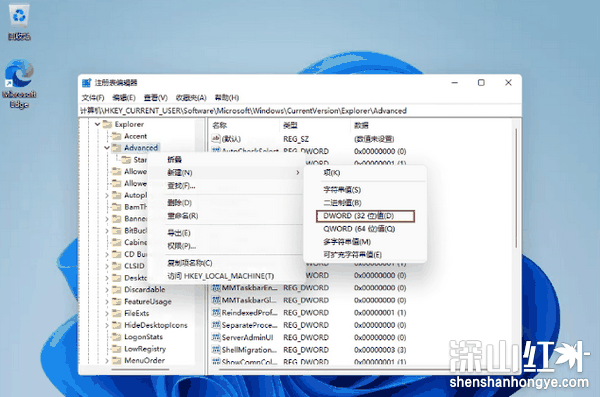Expand the HideDesktopIcons tree node
The width and height of the screenshot is (600, 397).
pos(107,325)
